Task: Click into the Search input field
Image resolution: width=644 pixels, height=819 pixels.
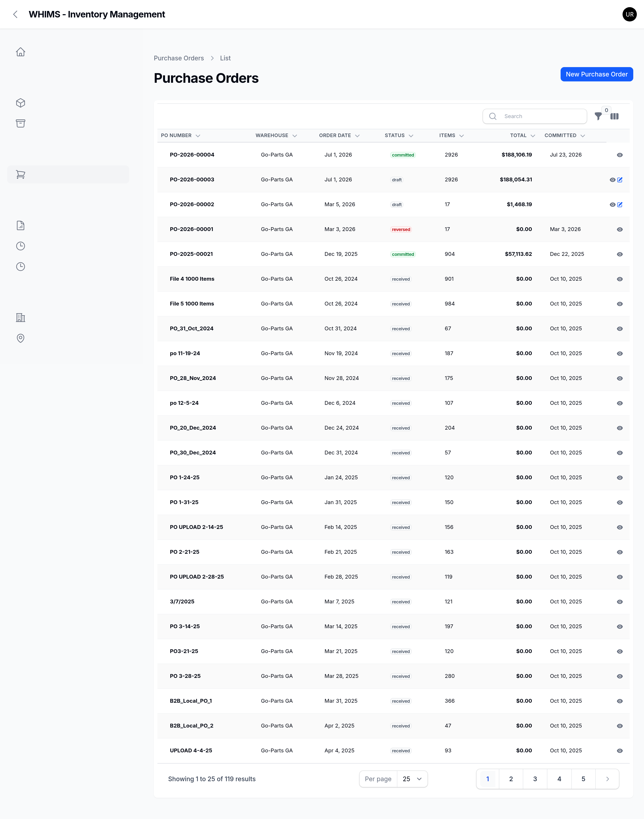Action: tap(535, 117)
